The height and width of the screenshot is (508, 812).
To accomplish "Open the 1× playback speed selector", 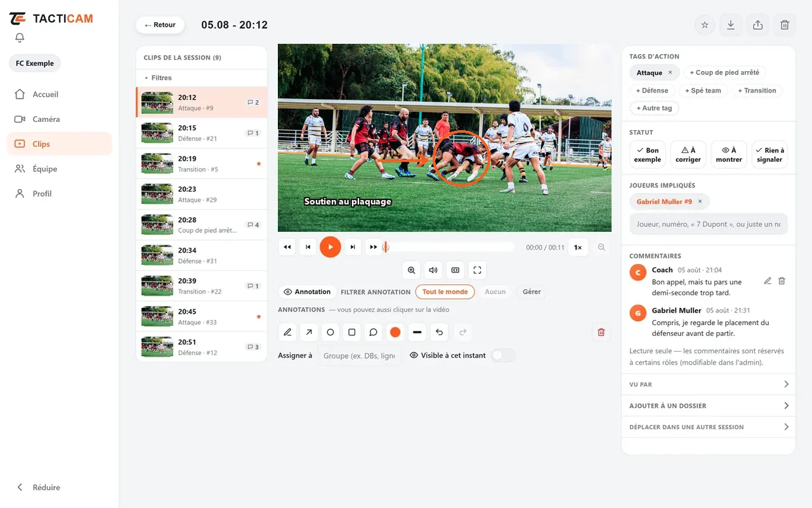I will coord(578,247).
